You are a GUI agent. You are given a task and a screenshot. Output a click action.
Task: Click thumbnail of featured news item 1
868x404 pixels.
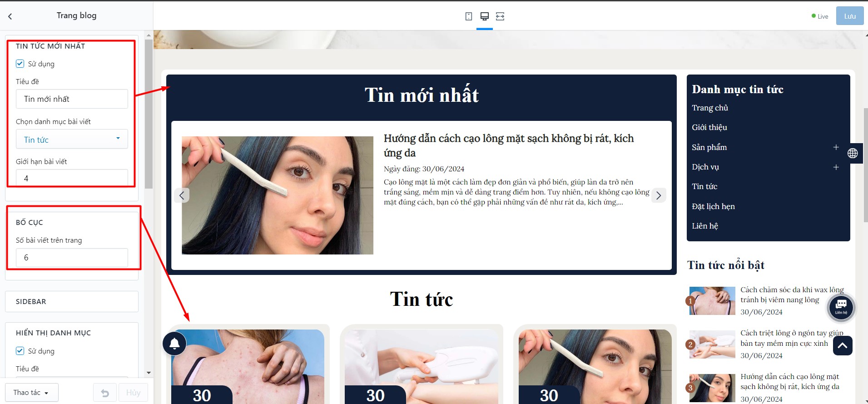coord(712,301)
